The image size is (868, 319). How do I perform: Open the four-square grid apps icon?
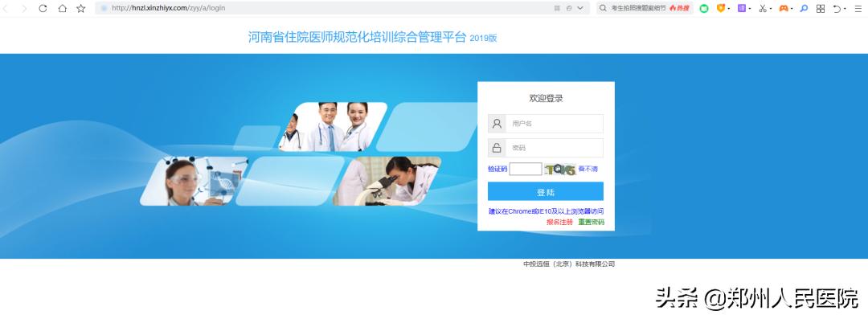[821, 8]
